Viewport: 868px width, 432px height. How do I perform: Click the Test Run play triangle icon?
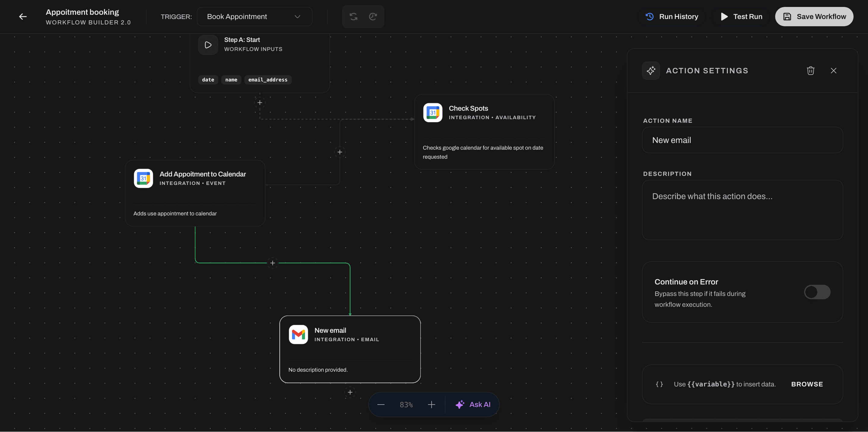724,17
